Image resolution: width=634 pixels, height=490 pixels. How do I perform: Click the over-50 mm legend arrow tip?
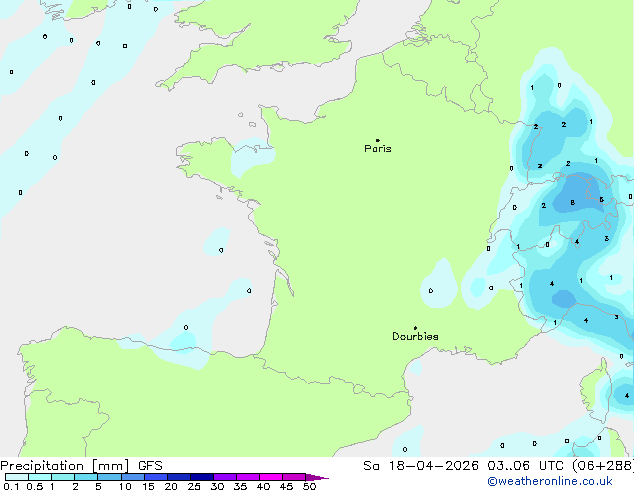pos(317,477)
